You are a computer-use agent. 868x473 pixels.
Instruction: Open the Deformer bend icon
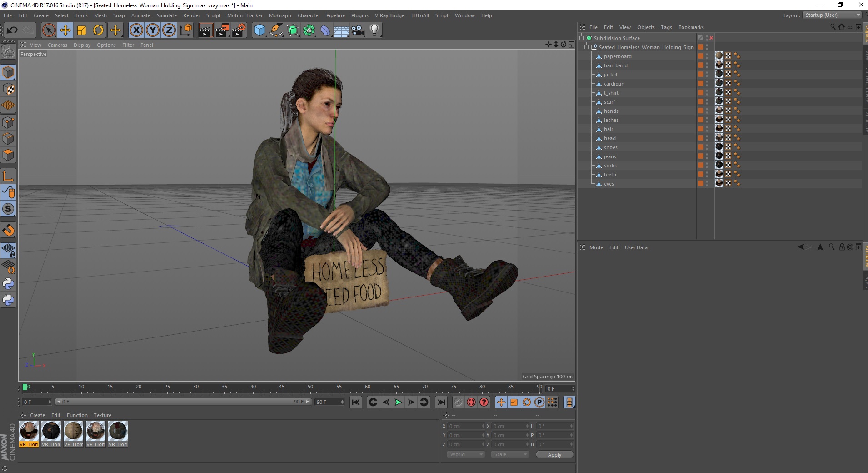(x=325, y=30)
